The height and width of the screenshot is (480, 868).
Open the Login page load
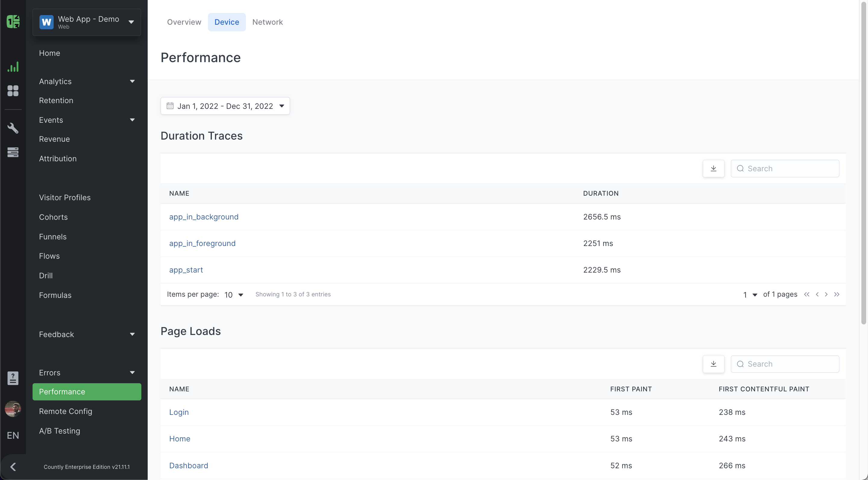(179, 412)
